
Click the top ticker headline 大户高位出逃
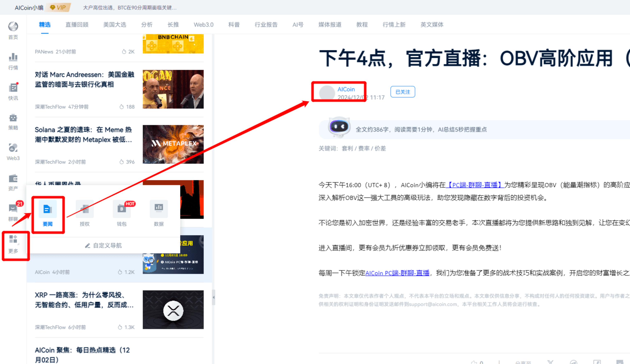tap(130, 8)
